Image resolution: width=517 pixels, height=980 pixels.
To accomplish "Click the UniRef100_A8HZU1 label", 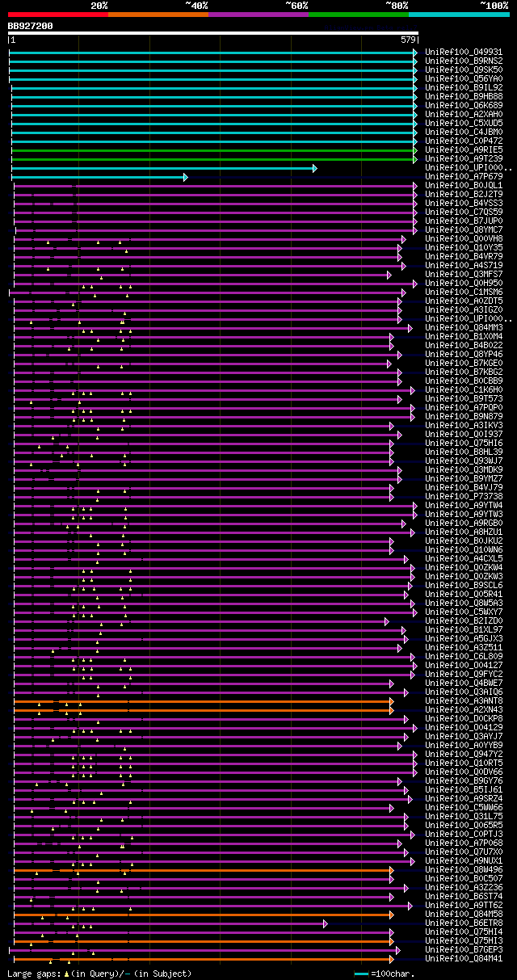I will point(464,532).
